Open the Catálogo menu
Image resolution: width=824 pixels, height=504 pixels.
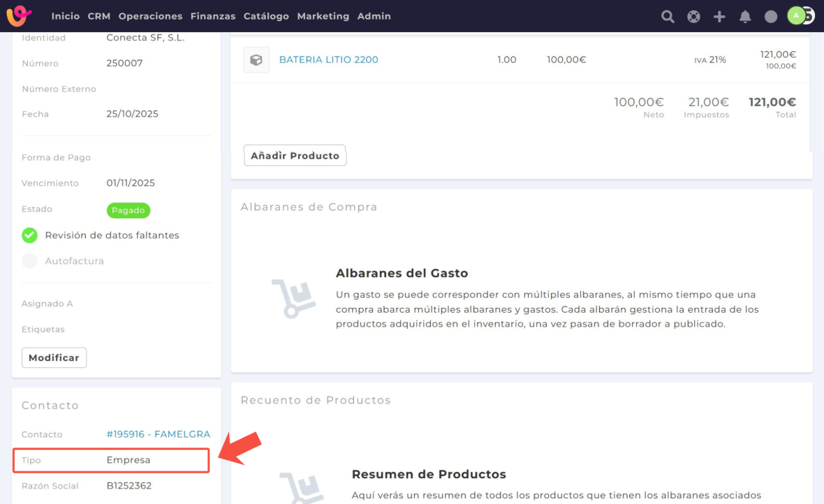[x=266, y=16]
